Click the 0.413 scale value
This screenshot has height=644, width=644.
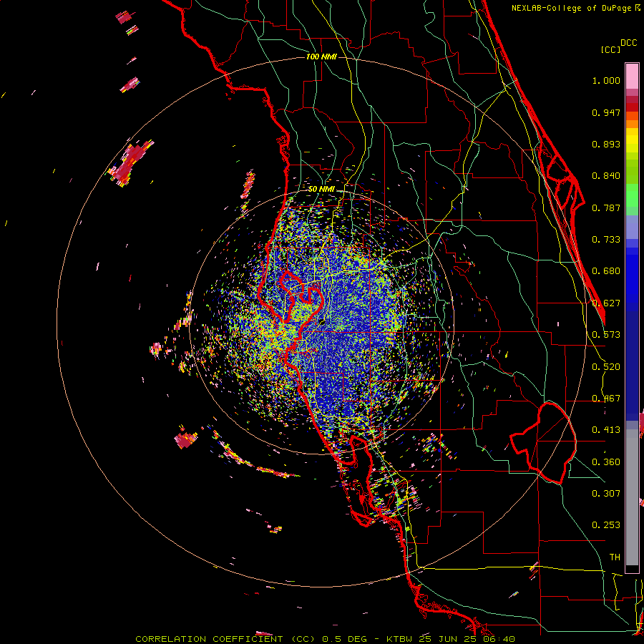pyautogui.click(x=606, y=430)
